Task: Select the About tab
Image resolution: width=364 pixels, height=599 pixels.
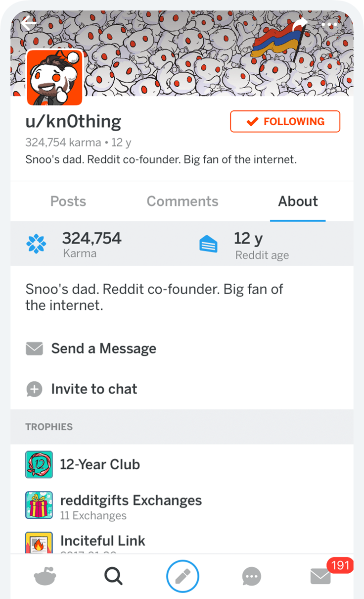Action: [x=298, y=201]
